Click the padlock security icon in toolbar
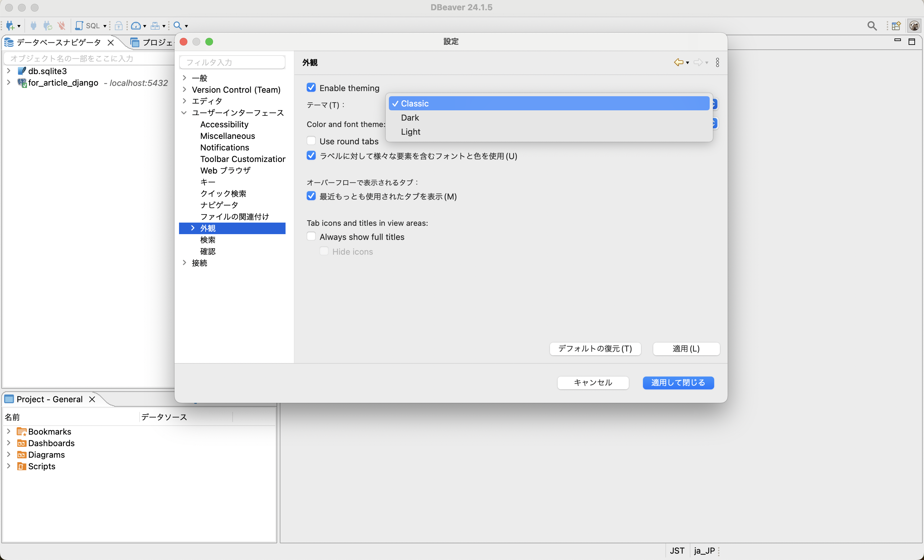This screenshot has width=924, height=560. tap(119, 25)
